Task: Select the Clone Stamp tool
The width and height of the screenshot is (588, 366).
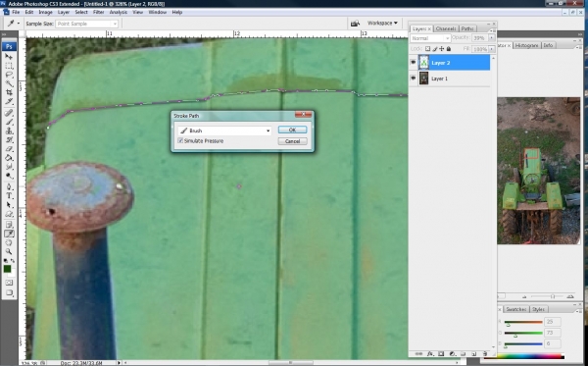Action: point(9,131)
